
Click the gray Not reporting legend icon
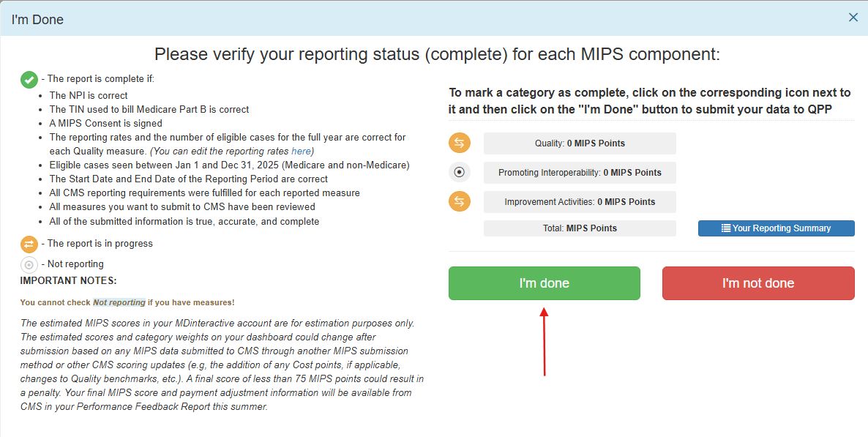pyautogui.click(x=29, y=264)
